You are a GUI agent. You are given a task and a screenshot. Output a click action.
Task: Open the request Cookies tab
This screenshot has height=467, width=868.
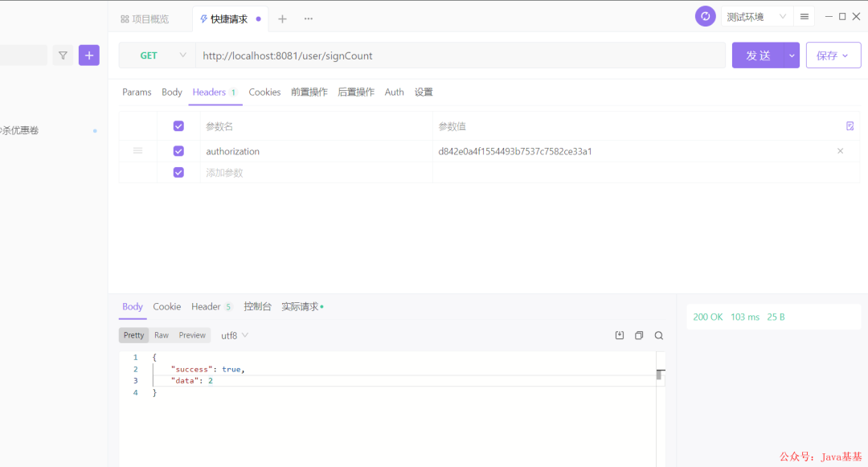(x=264, y=92)
